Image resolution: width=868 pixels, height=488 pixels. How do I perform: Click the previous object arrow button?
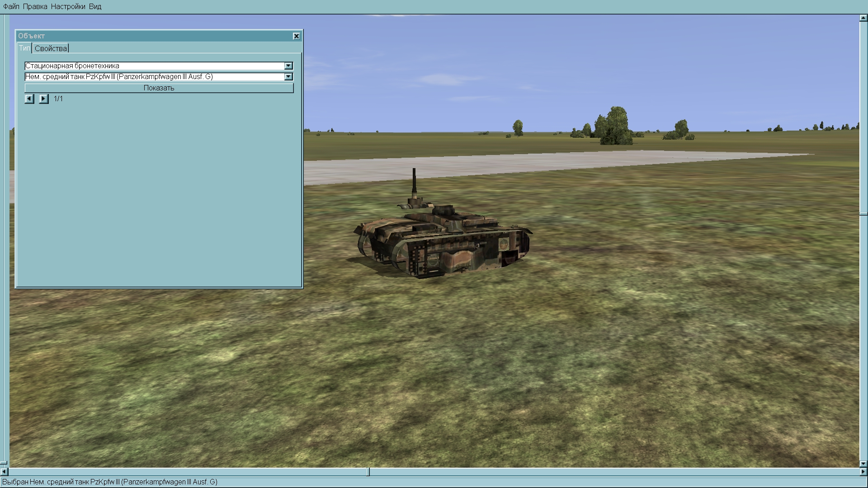[x=29, y=99]
